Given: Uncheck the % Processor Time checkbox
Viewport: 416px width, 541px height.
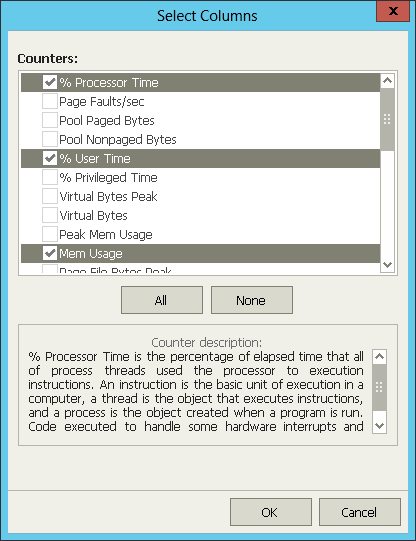Looking at the screenshot, I should point(50,82).
